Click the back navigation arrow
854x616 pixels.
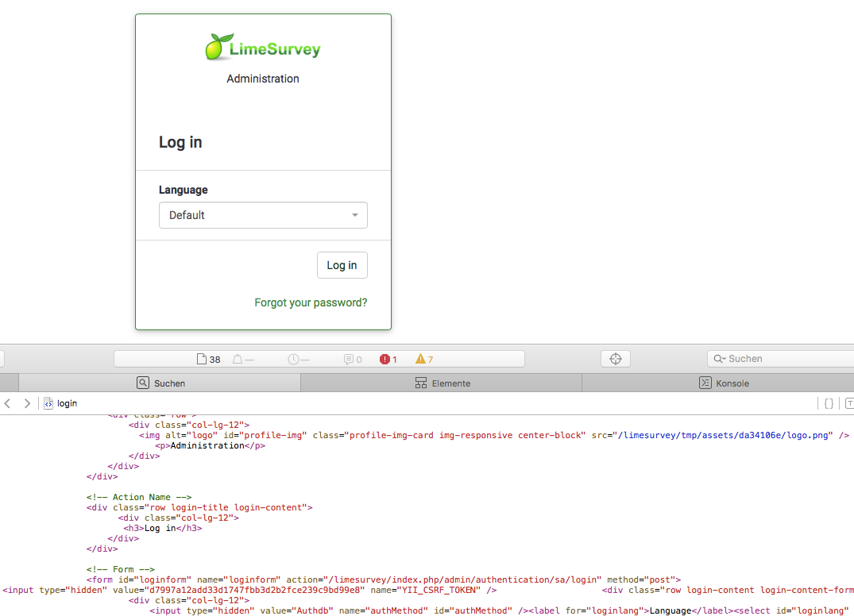point(8,403)
